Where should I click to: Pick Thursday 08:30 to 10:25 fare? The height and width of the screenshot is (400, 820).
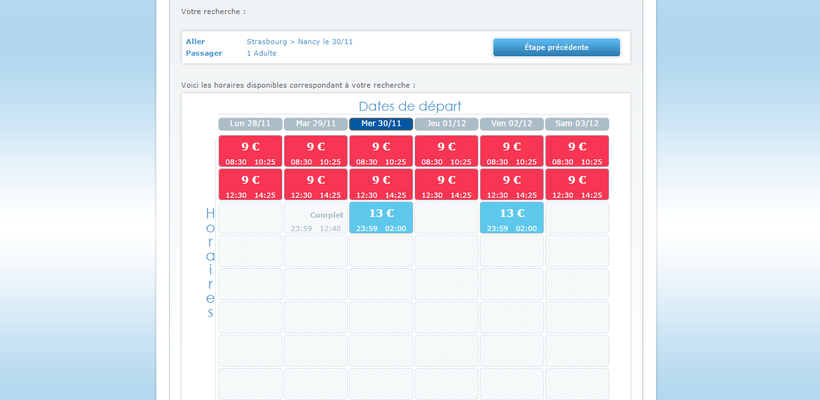tap(446, 152)
